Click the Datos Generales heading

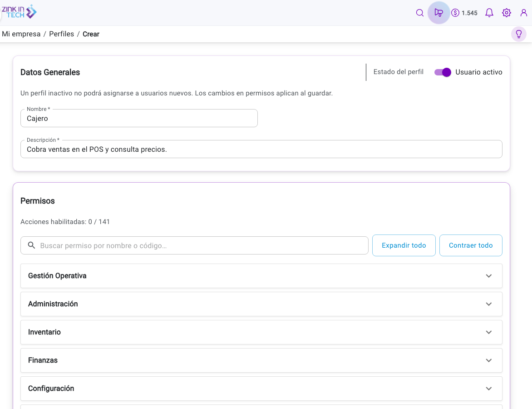(x=50, y=72)
